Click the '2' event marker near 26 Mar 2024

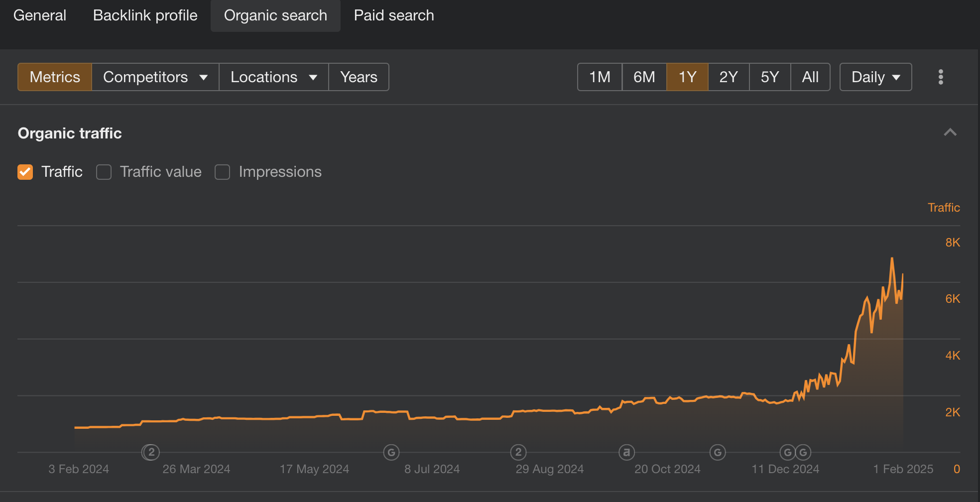(x=151, y=452)
